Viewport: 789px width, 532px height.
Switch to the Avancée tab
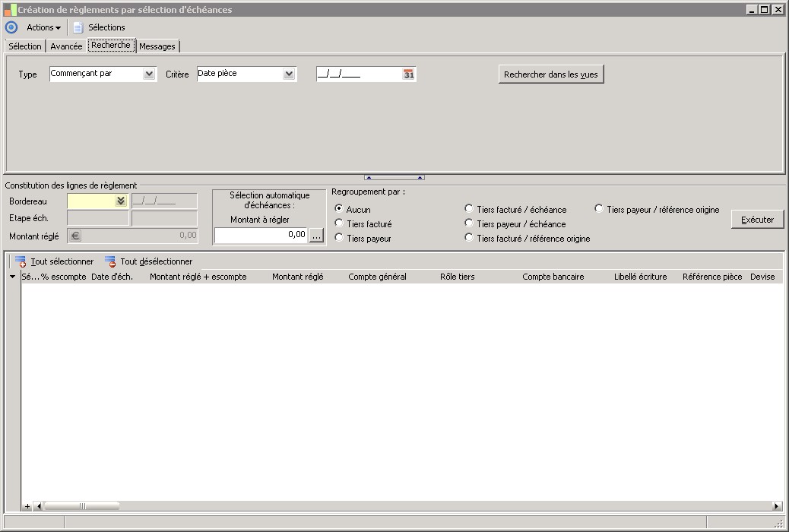(66, 46)
